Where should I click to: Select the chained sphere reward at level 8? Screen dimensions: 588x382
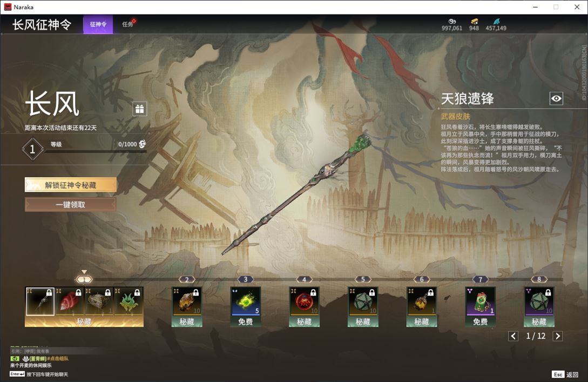pos(539,301)
